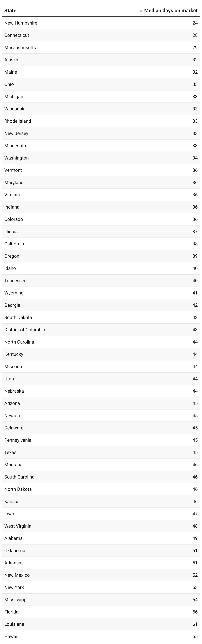Click the Washington state name
This screenshot has width=202, height=644.
coord(17,158)
